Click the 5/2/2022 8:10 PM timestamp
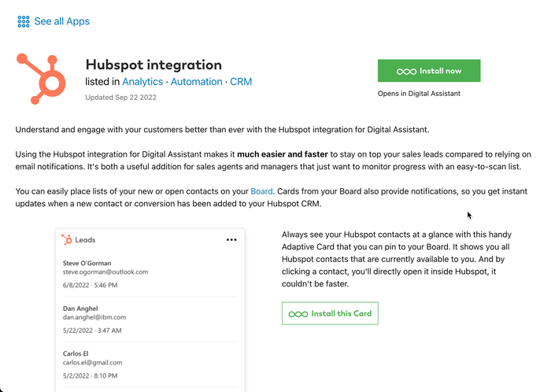 coord(91,375)
